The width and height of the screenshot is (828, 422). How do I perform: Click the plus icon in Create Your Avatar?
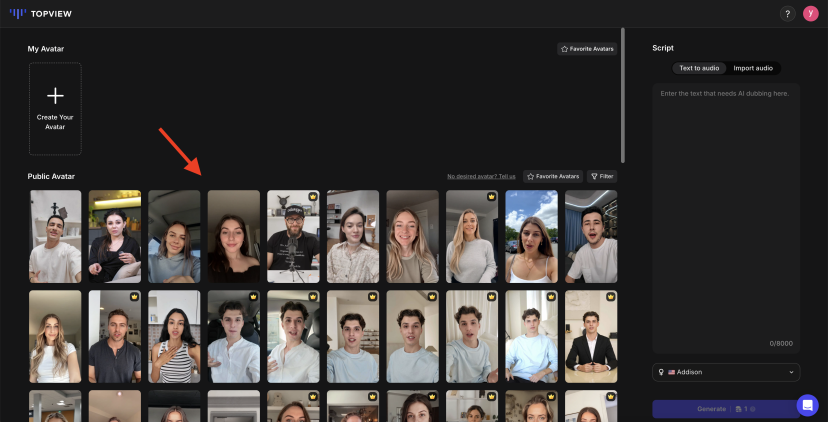point(55,96)
